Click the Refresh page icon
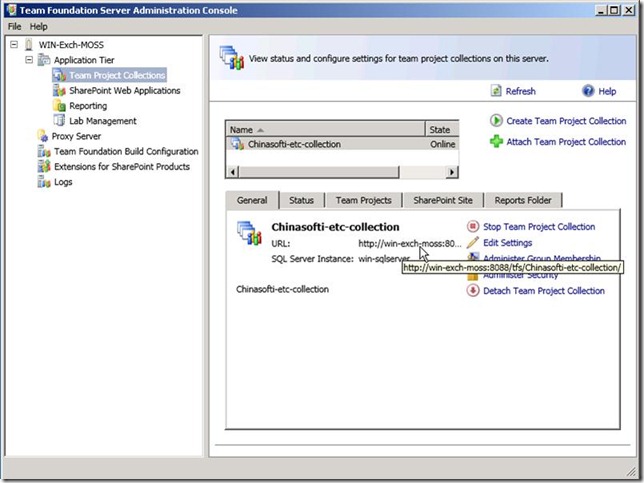The width and height of the screenshot is (644, 483). coord(496,91)
